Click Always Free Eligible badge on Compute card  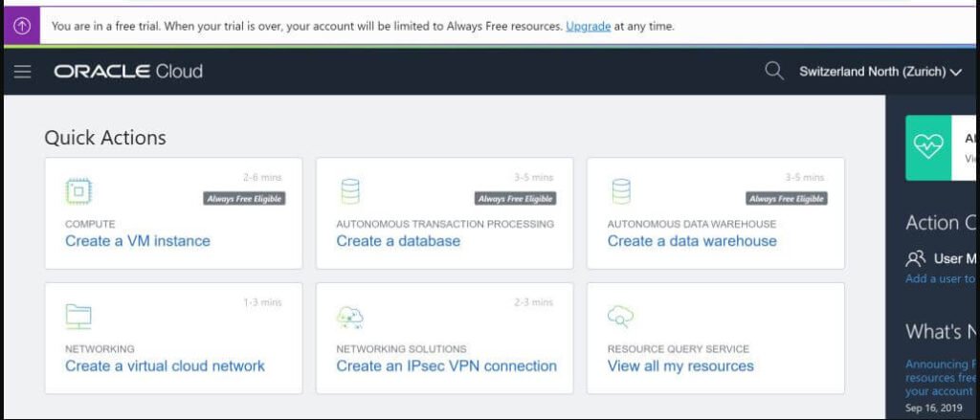[244, 199]
